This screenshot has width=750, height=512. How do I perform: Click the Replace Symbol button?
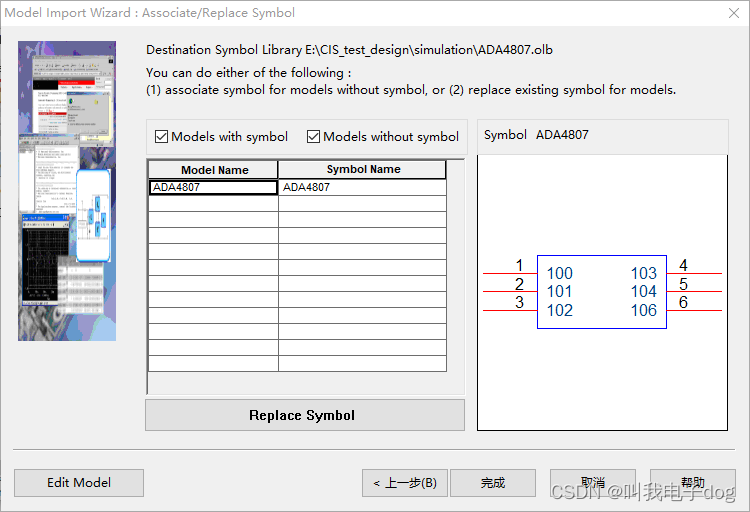pos(305,415)
